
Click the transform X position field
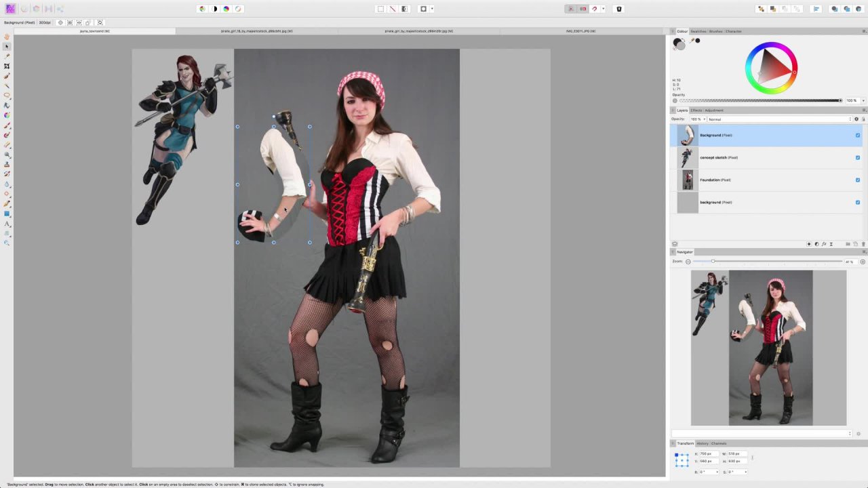tap(708, 453)
